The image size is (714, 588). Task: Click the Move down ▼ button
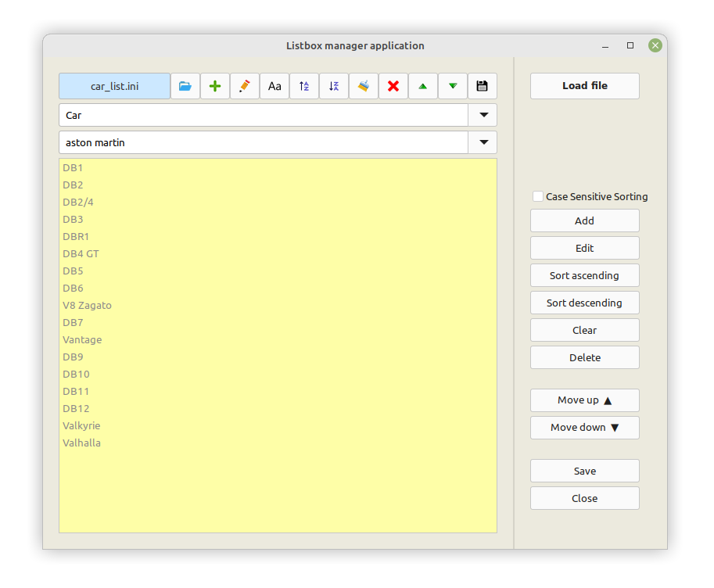584,428
